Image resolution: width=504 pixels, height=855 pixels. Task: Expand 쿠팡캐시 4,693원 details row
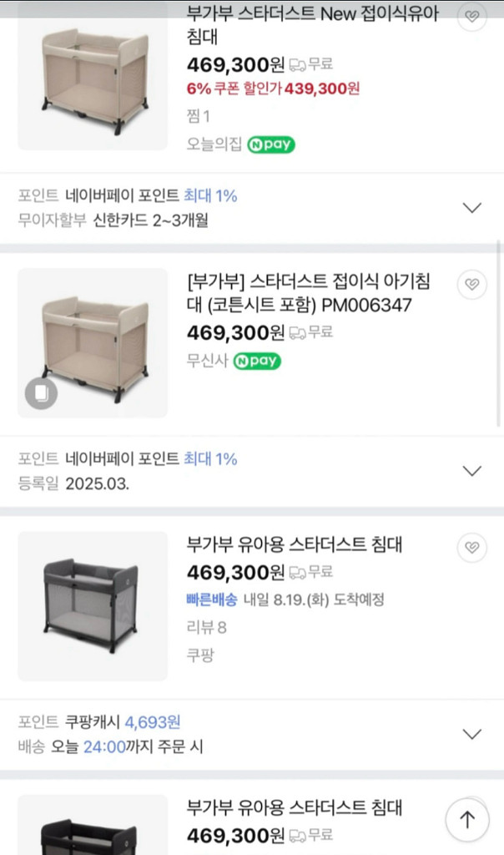pyautogui.click(x=472, y=734)
